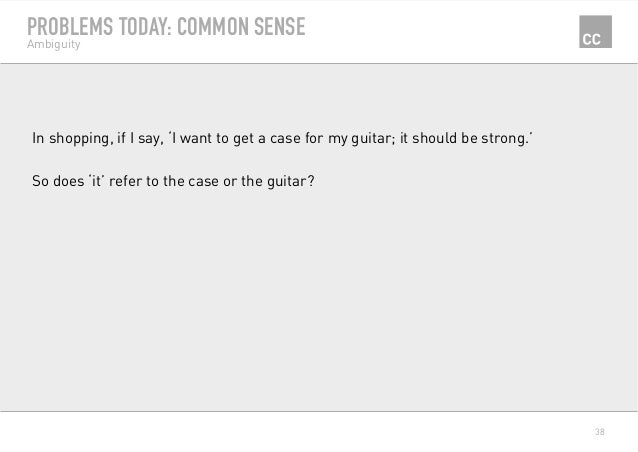Click the word 'want' in the quoted sentence
This screenshot has width=638, height=452.
tap(196, 139)
